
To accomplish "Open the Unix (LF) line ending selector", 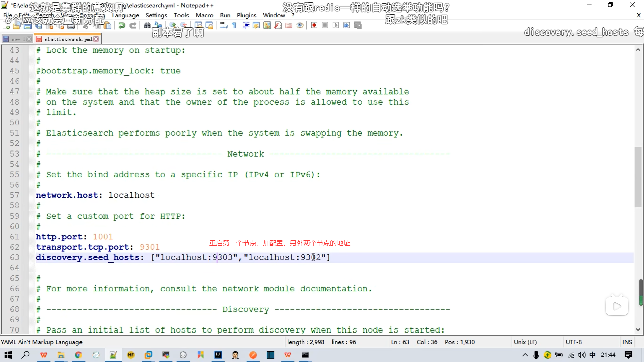I will (525, 342).
